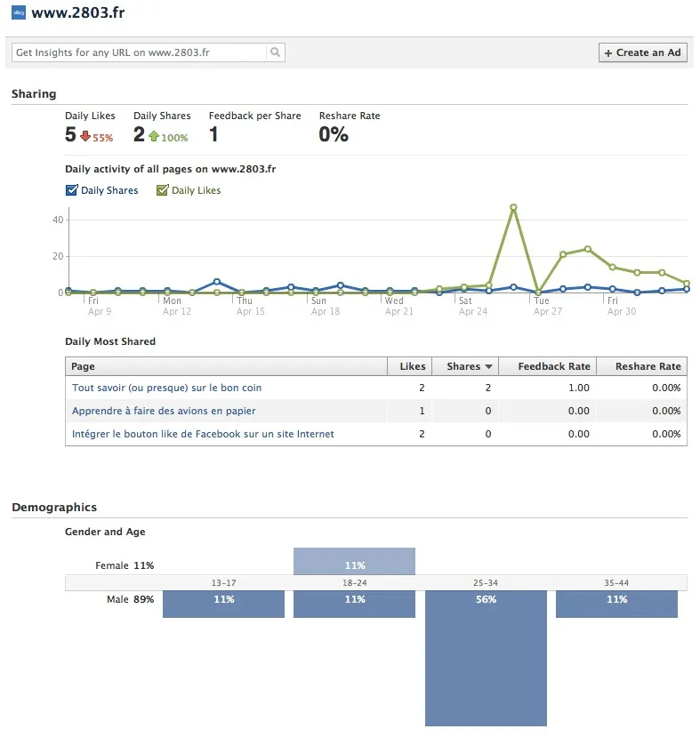700x737 pixels.
Task: Click the search magnifier icon
Action: click(276, 52)
